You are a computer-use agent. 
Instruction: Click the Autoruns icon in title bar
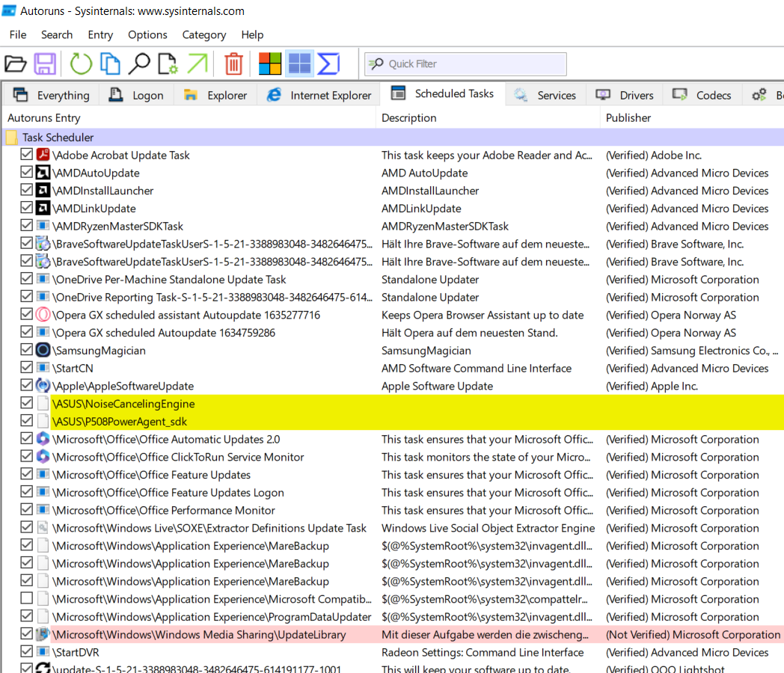click(9, 10)
